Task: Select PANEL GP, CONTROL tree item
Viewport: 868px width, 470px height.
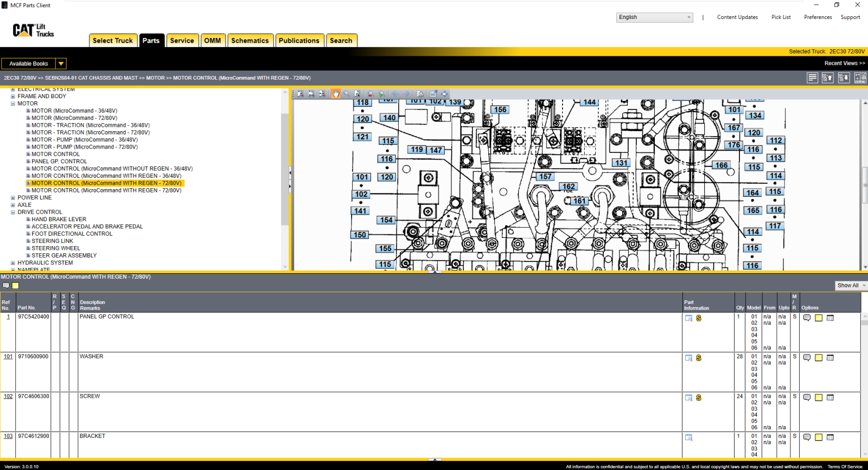Action: pyautogui.click(x=59, y=162)
